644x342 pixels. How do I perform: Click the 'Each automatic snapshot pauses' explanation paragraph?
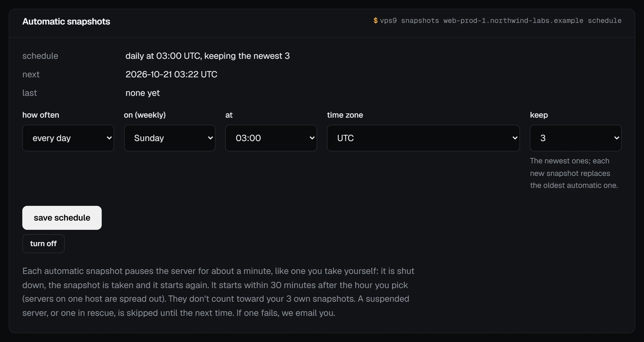218,292
